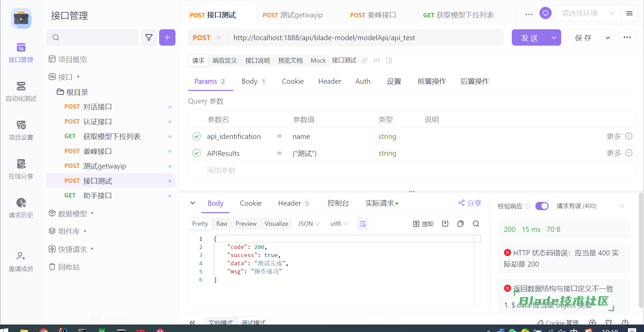Open the 在线分享 sidebar section
644x332 pixels.
[21, 169]
